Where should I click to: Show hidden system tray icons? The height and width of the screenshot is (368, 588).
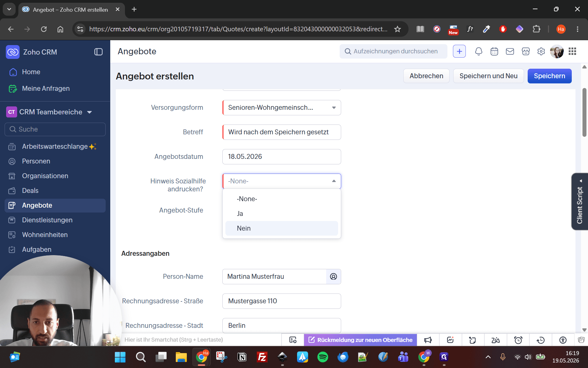click(x=488, y=357)
